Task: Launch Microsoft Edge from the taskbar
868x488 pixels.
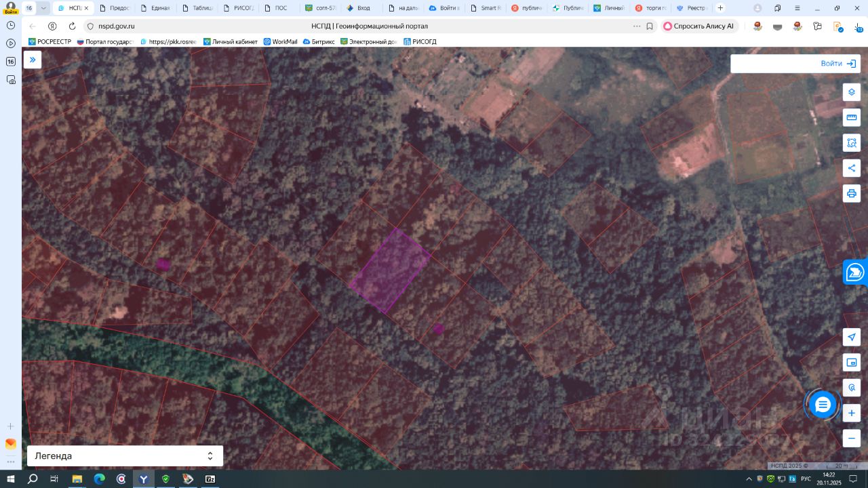Action: click(x=100, y=479)
